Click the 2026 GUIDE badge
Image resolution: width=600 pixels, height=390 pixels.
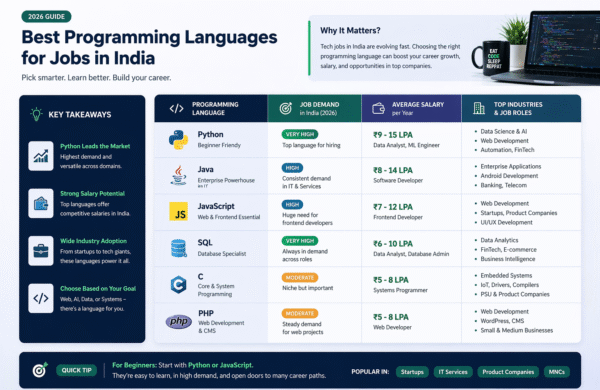(46, 16)
